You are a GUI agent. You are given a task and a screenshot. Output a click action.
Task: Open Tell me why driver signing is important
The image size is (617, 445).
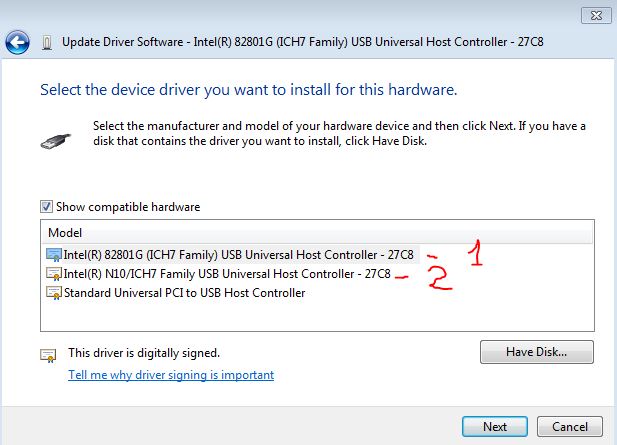click(171, 375)
